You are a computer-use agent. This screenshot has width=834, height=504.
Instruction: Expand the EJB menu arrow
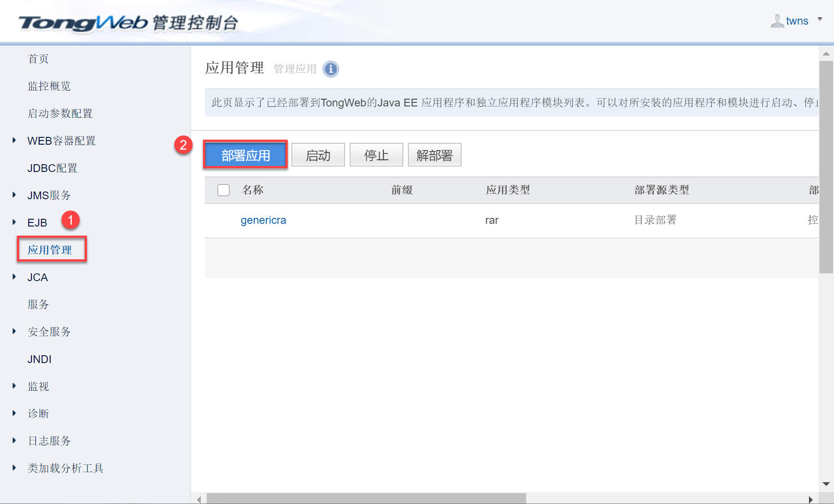point(14,222)
